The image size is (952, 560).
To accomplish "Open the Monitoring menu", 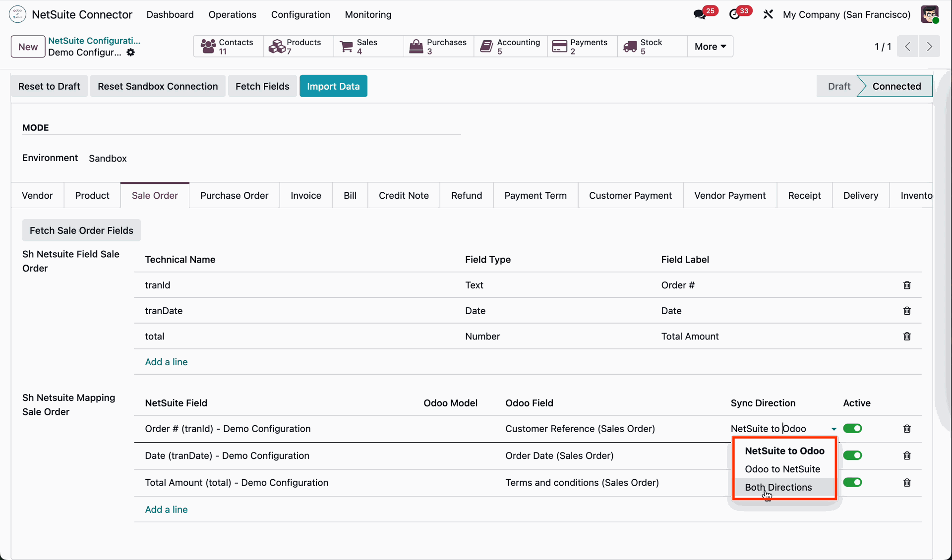I will tap(368, 14).
